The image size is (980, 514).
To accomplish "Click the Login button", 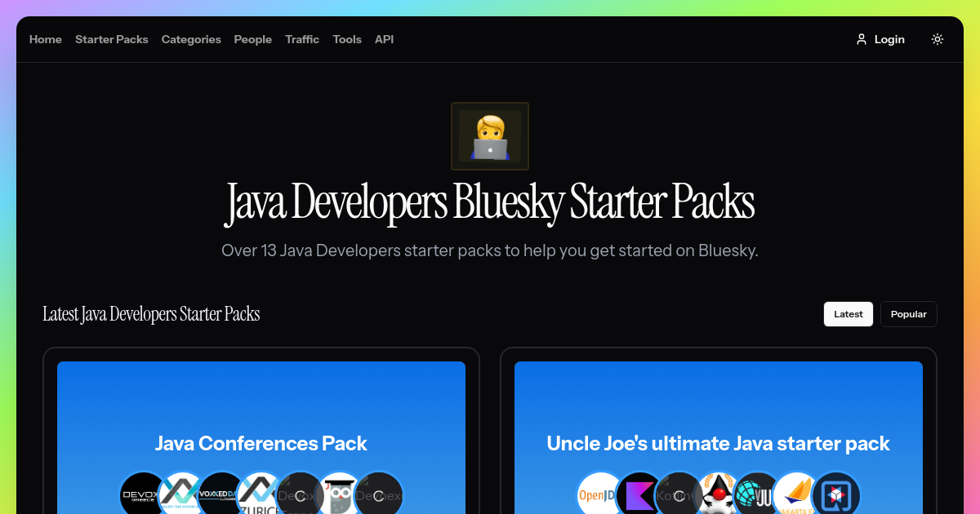I will pos(880,38).
